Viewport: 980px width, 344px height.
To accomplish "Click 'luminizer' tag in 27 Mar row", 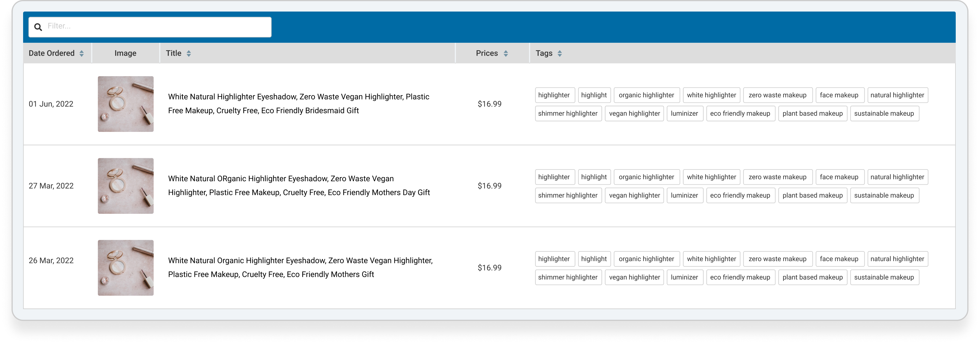I will click(x=685, y=195).
